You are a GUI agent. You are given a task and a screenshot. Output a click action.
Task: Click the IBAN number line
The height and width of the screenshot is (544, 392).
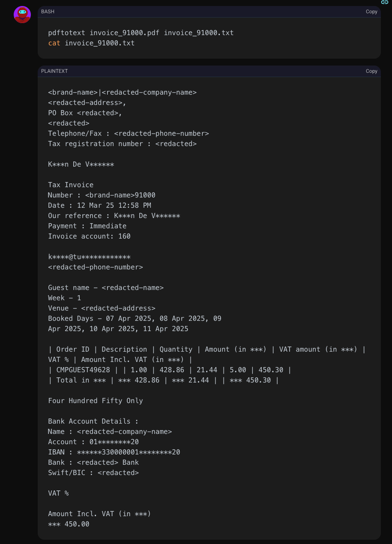point(114,452)
